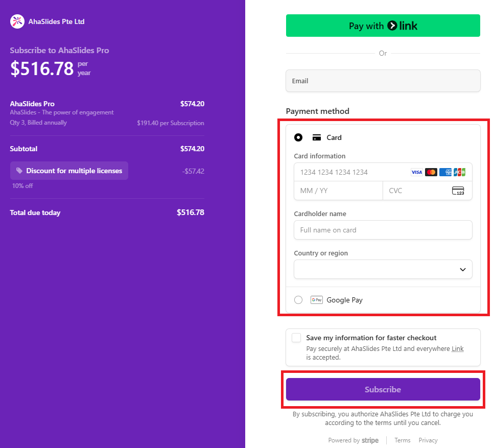
Task: Click the Visa card brand icon
Action: coord(417,172)
